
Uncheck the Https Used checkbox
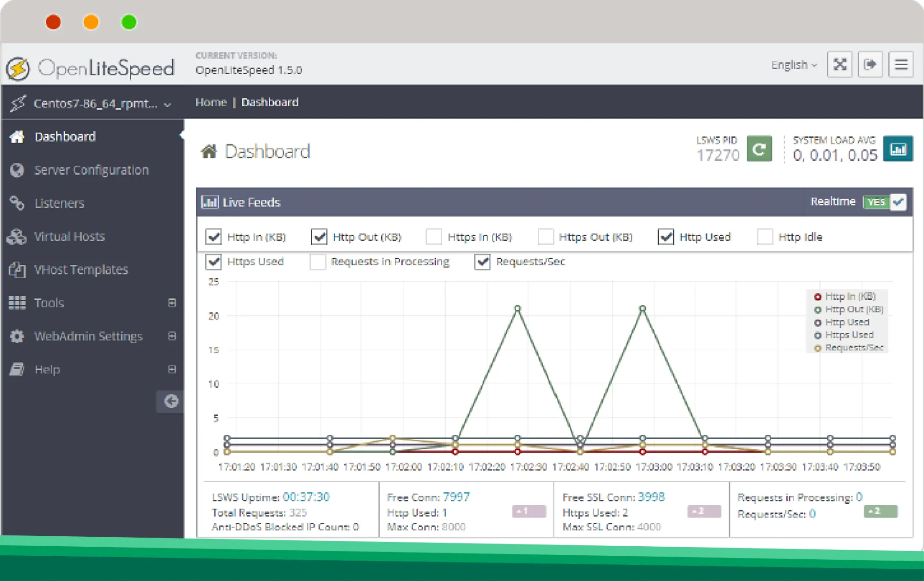213,261
